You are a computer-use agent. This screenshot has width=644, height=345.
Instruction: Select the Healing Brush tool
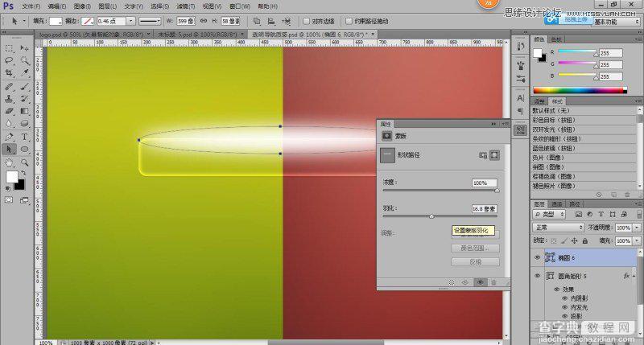click(9, 87)
